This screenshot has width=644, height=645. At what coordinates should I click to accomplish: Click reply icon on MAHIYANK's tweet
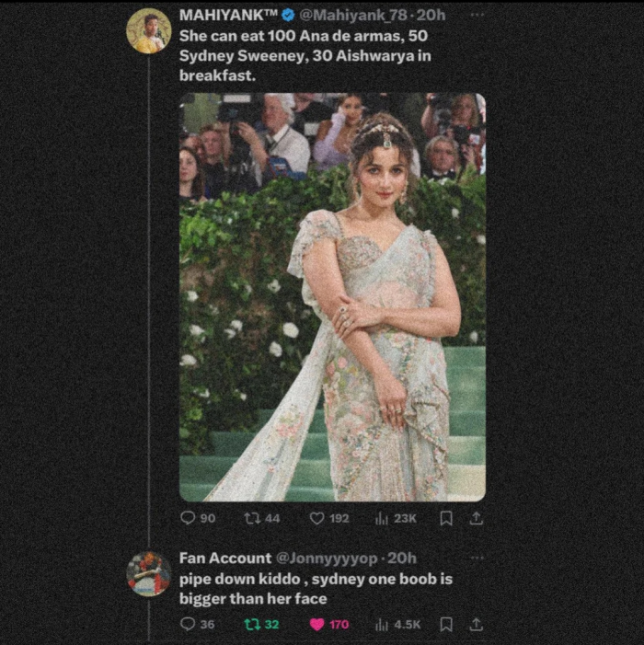point(189,518)
